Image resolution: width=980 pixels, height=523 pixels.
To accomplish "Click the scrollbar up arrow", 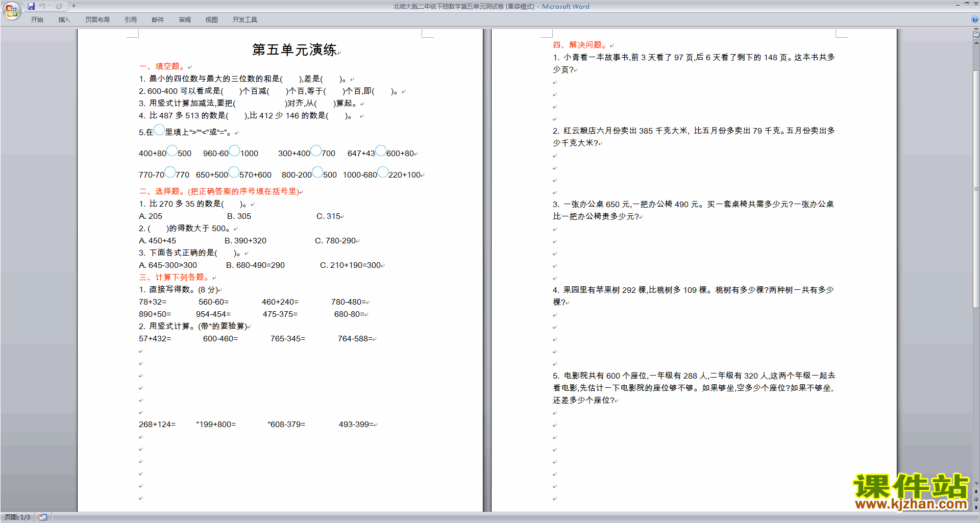I will pyautogui.click(x=976, y=43).
